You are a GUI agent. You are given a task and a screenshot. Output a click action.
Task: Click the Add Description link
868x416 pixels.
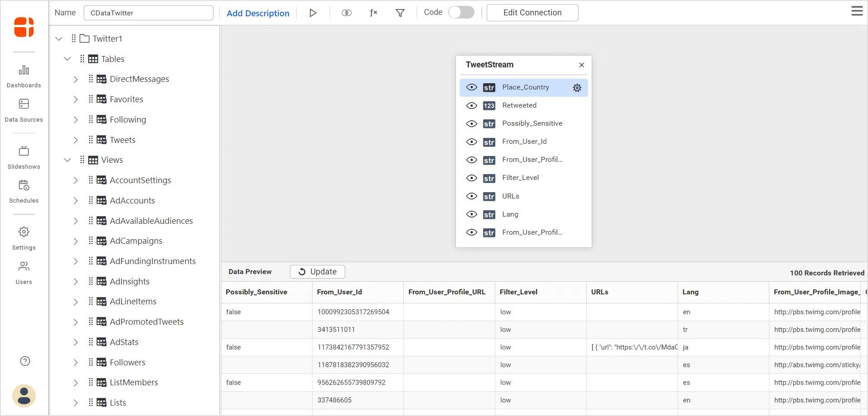258,14
